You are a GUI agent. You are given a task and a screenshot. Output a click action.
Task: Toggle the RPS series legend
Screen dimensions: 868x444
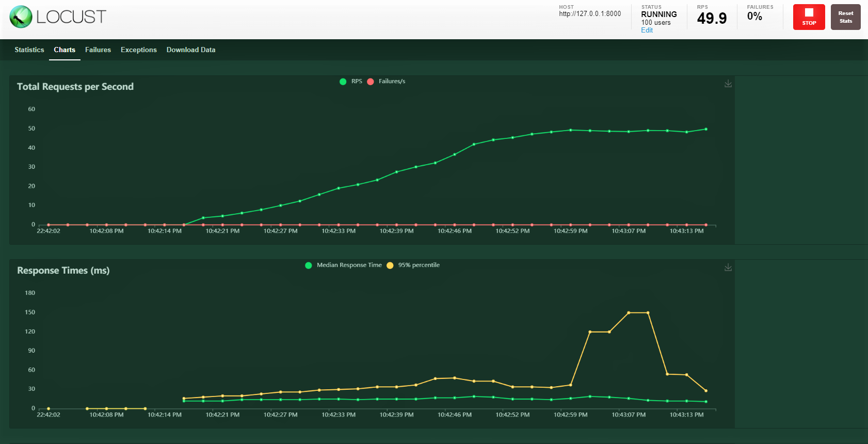(x=351, y=82)
